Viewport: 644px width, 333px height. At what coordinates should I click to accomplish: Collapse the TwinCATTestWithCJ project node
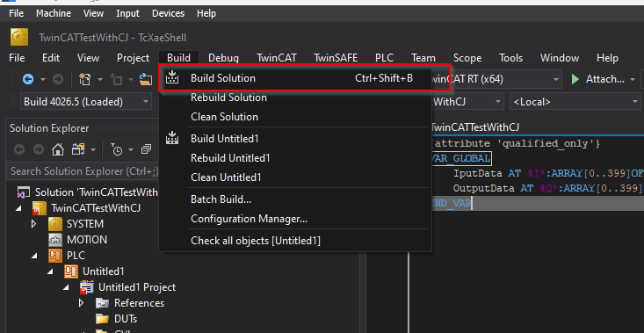(19, 208)
